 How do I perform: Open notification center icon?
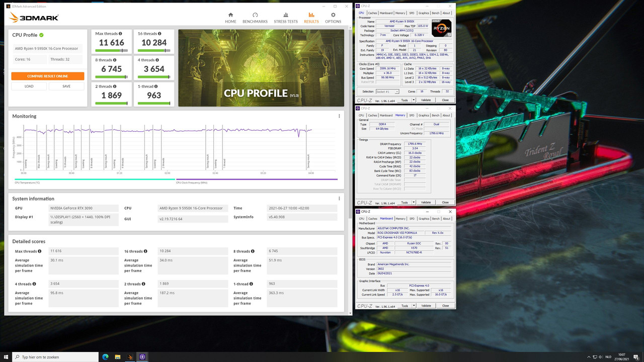coord(637,357)
